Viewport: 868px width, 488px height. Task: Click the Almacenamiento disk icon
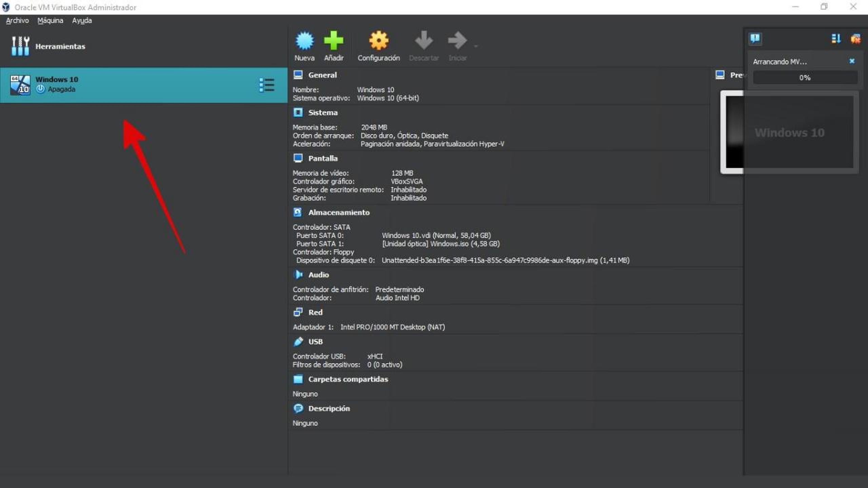coord(298,212)
